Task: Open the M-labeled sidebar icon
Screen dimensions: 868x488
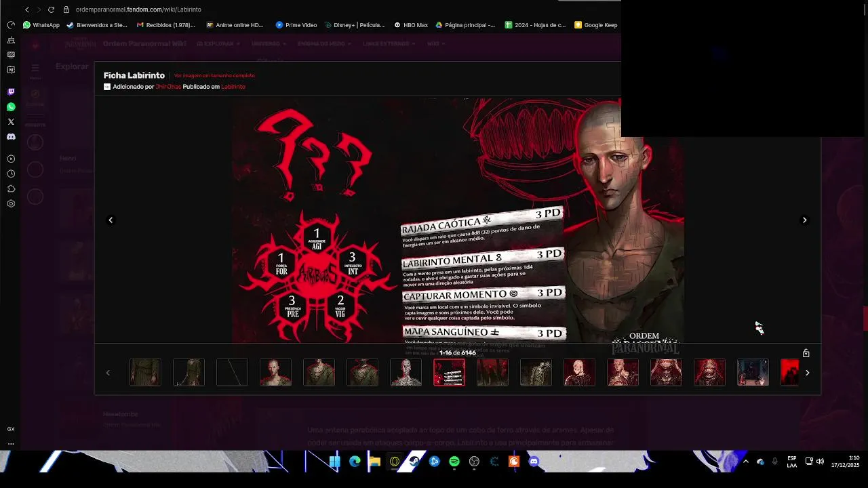Action: click(x=11, y=70)
